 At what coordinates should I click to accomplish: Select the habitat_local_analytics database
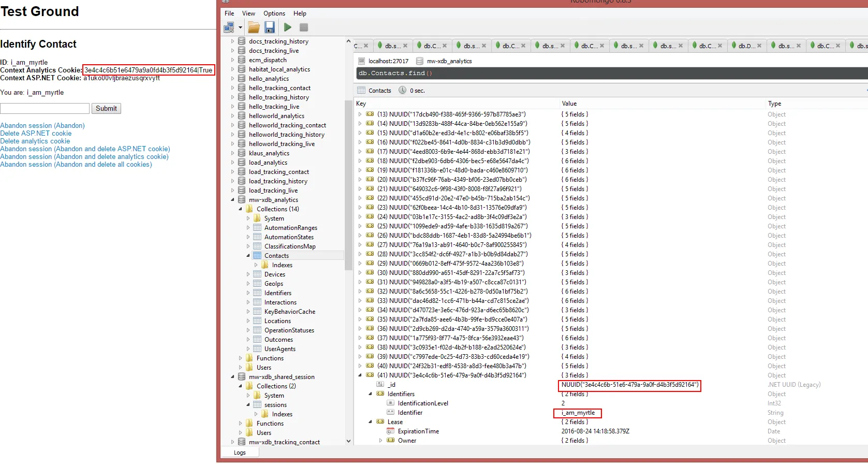[x=279, y=69]
